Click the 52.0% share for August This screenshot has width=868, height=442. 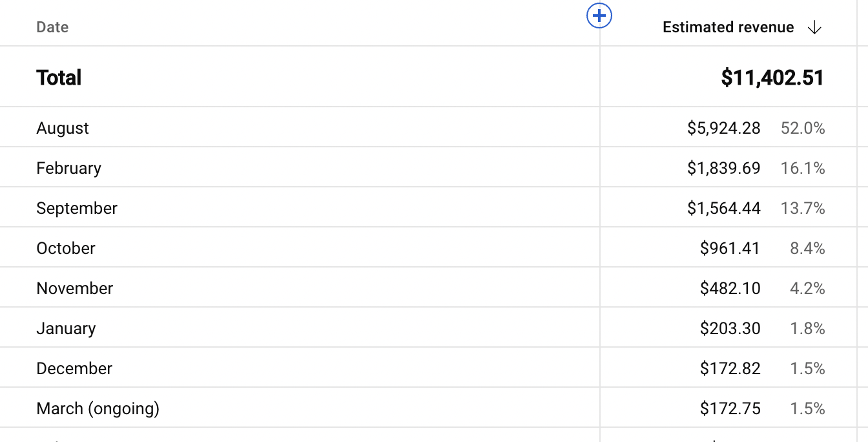click(803, 128)
